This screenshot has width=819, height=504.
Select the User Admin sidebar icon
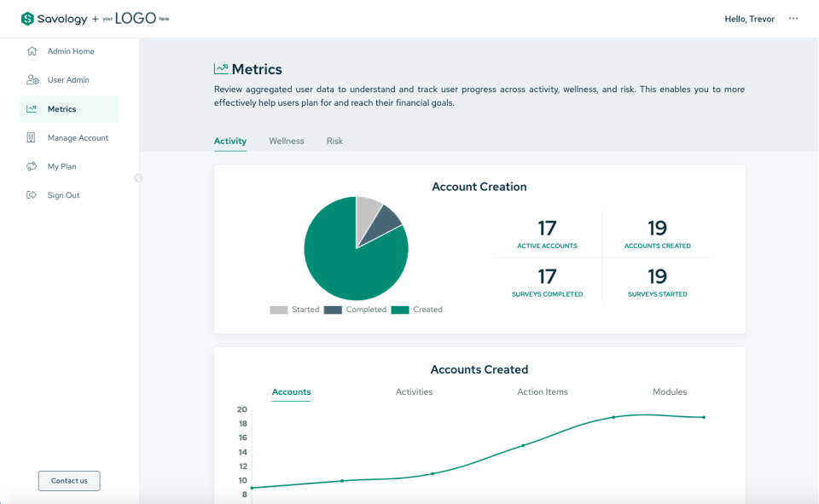tap(32, 79)
